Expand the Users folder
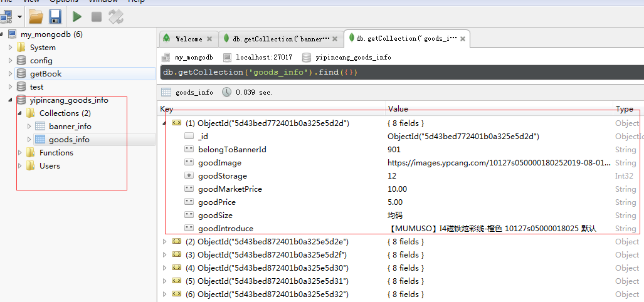 click(19, 166)
